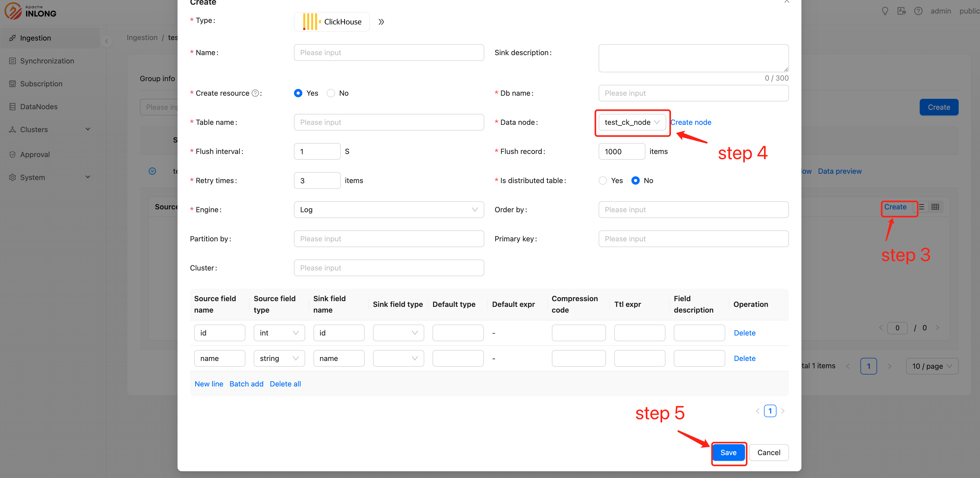
Task: Click the Apache InLong logo
Action: (30, 11)
